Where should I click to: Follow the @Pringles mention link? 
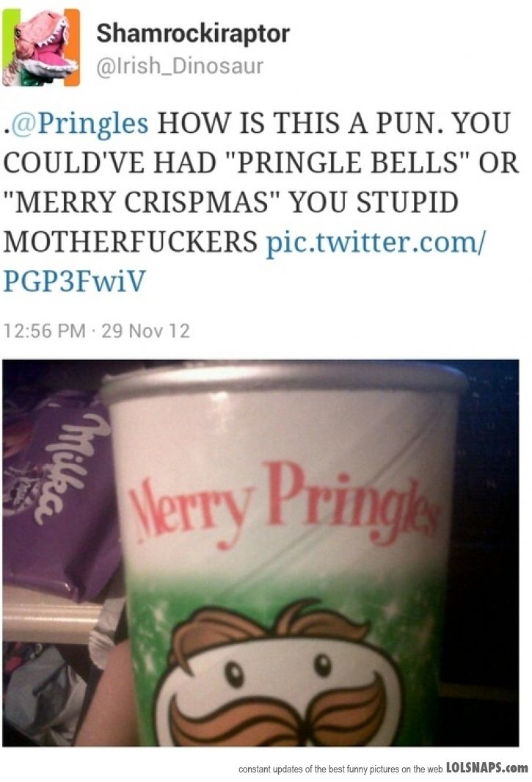pyautogui.click(x=80, y=123)
